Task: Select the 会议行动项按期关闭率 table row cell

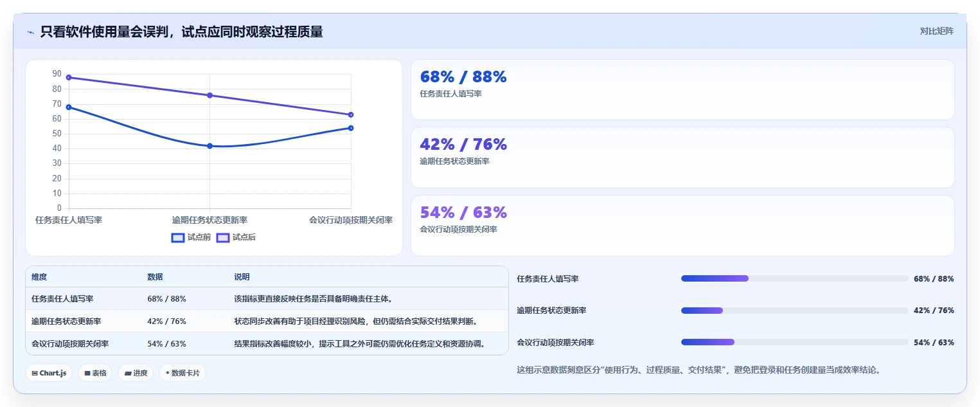Action: (x=70, y=344)
